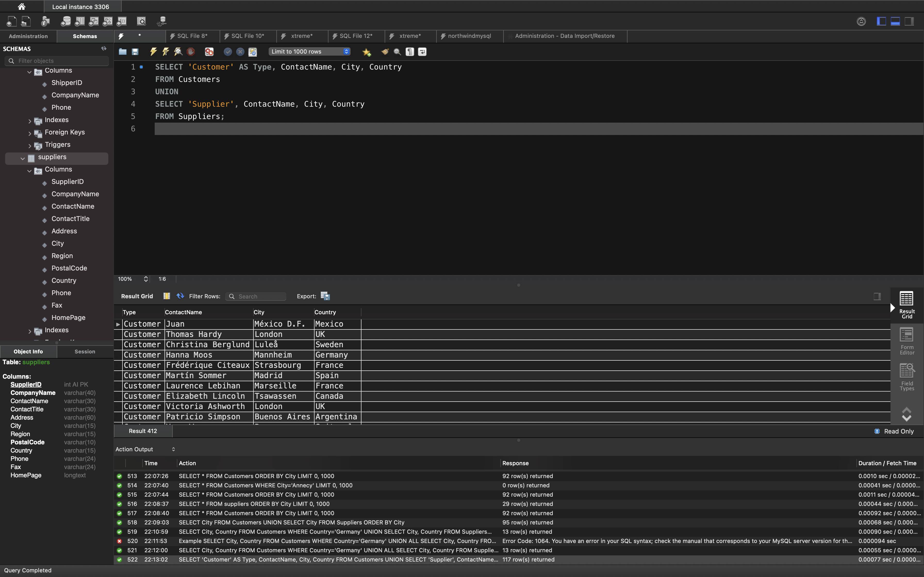Run Explain on the current statement

[x=178, y=52]
